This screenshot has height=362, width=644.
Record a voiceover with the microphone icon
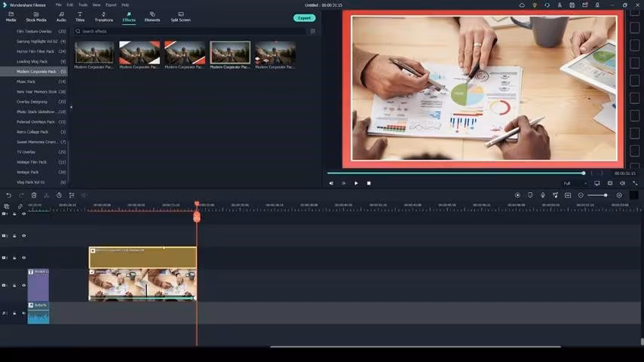pyautogui.click(x=542, y=195)
